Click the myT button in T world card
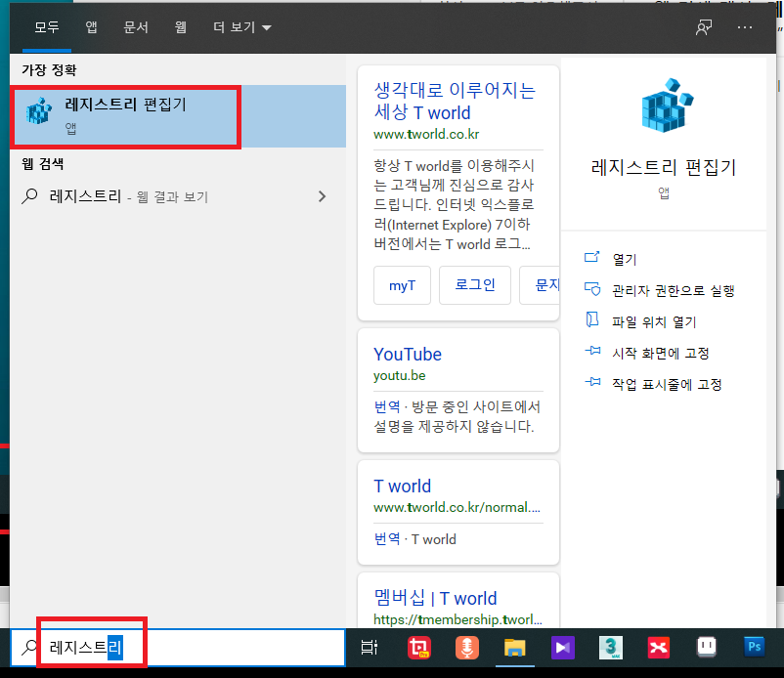 coord(402,285)
